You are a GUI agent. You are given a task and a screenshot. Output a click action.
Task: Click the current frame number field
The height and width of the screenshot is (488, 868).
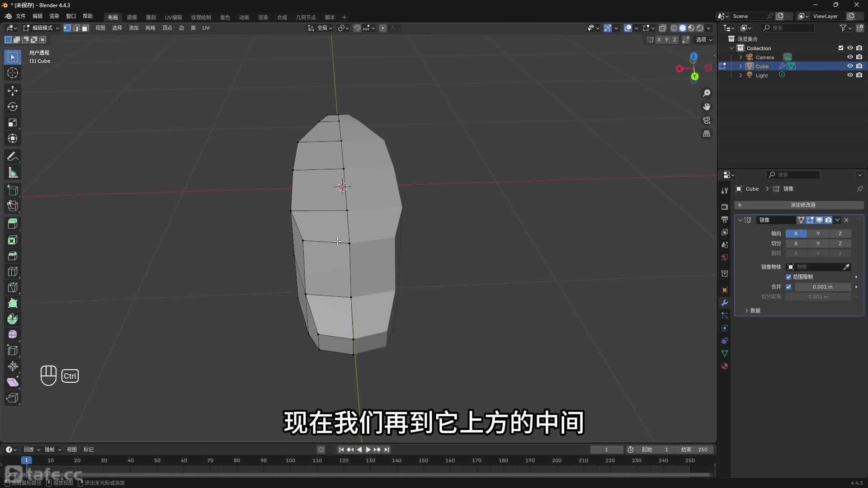point(606,450)
